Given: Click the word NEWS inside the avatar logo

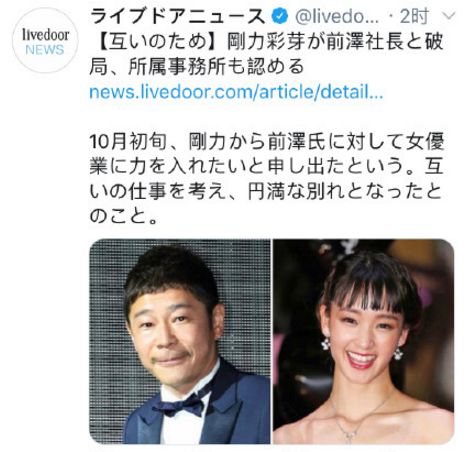Looking at the screenshot, I should (x=45, y=50).
